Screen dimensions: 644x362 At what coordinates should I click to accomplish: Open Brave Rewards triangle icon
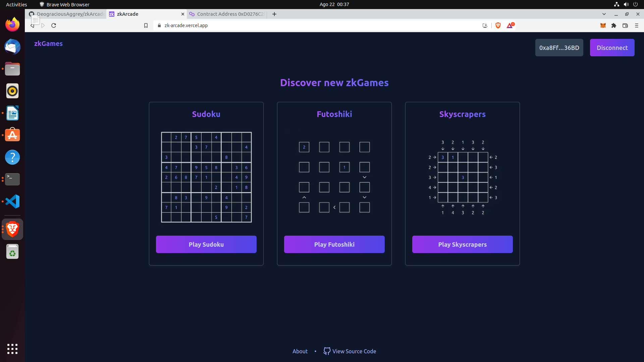pyautogui.click(x=509, y=25)
